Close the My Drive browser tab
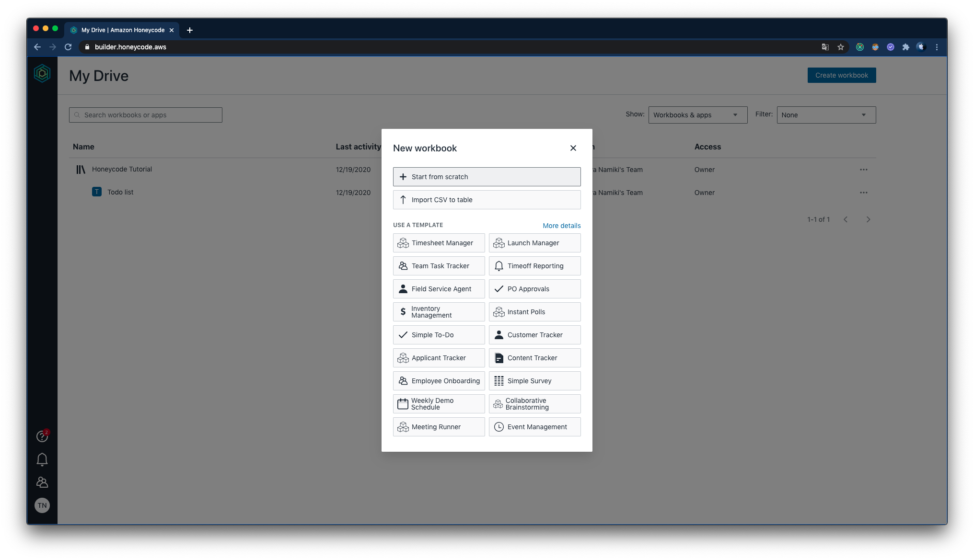 pyautogui.click(x=172, y=30)
